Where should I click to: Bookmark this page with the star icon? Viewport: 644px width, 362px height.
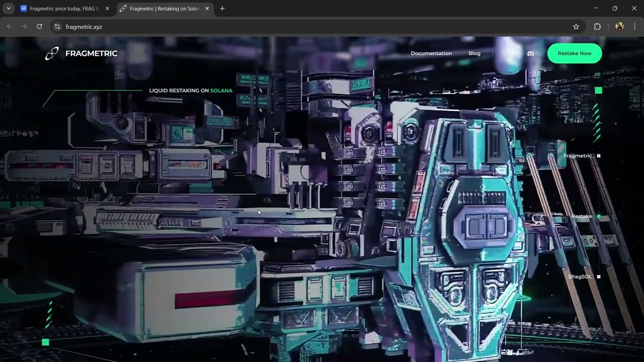coord(576,27)
